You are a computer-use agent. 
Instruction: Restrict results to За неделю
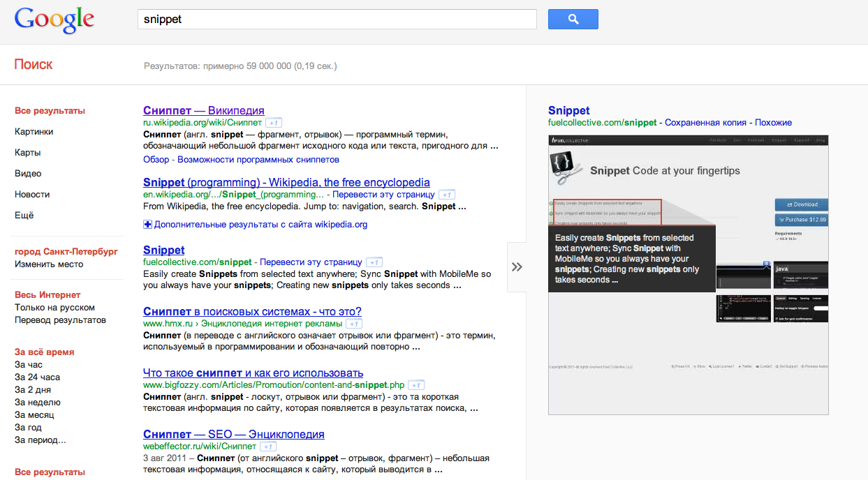(x=38, y=403)
